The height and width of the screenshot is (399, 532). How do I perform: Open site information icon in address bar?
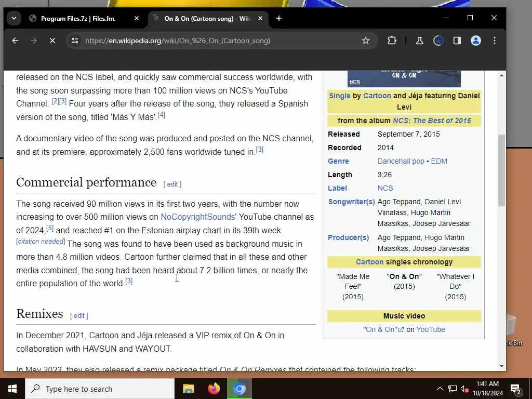point(75,41)
